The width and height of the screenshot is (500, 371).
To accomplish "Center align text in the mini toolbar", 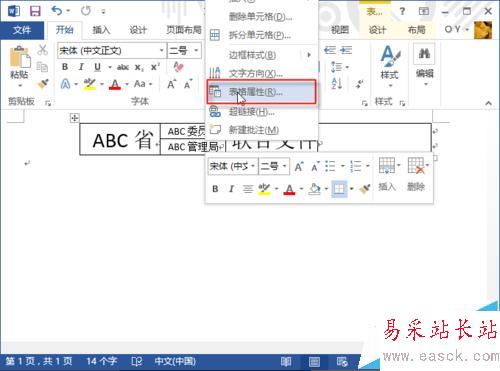I will click(x=248, y=189).
